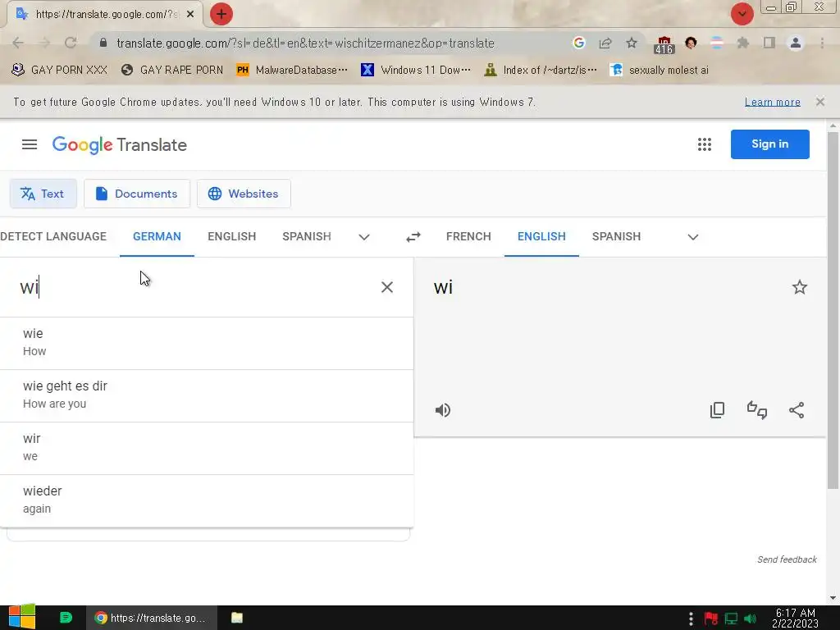Select English as source language

(x=232, y=237)
